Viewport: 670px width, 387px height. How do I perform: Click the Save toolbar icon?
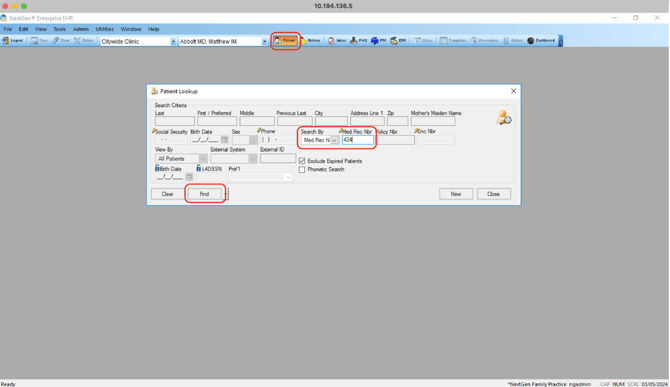[39, 41]
